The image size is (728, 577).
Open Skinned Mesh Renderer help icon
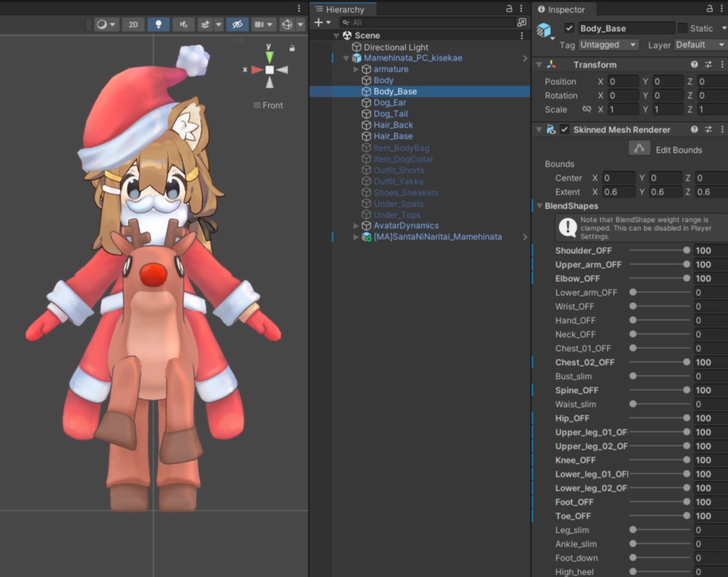point(694,129)
